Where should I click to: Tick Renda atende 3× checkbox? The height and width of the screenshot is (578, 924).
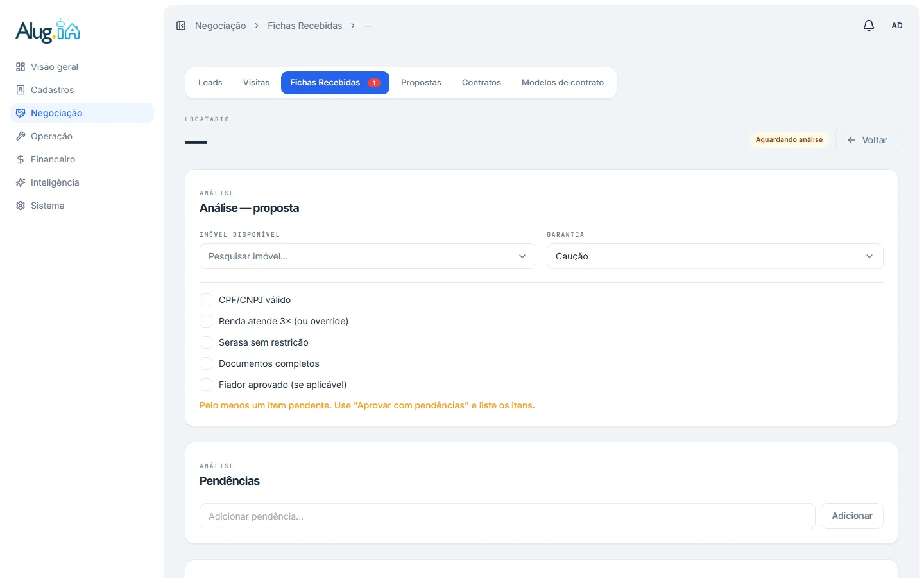pyautogui.click(x=206, y=321)
